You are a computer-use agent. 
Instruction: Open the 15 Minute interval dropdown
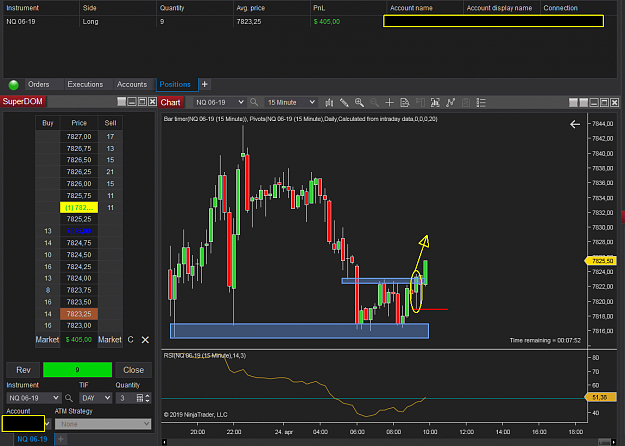pos(291,102)
